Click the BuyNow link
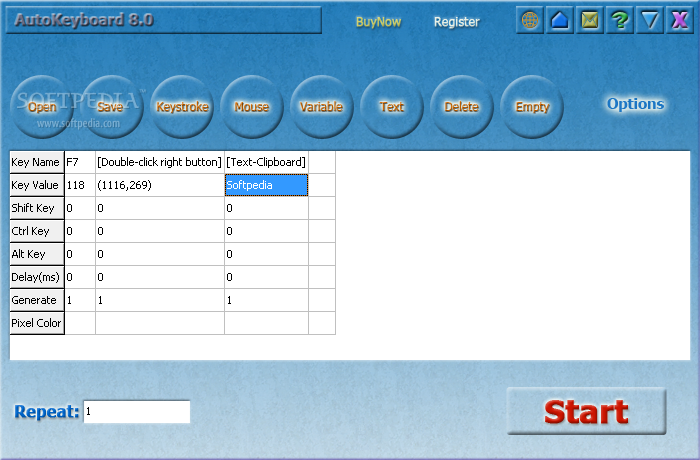 click(x=378, y=22)
